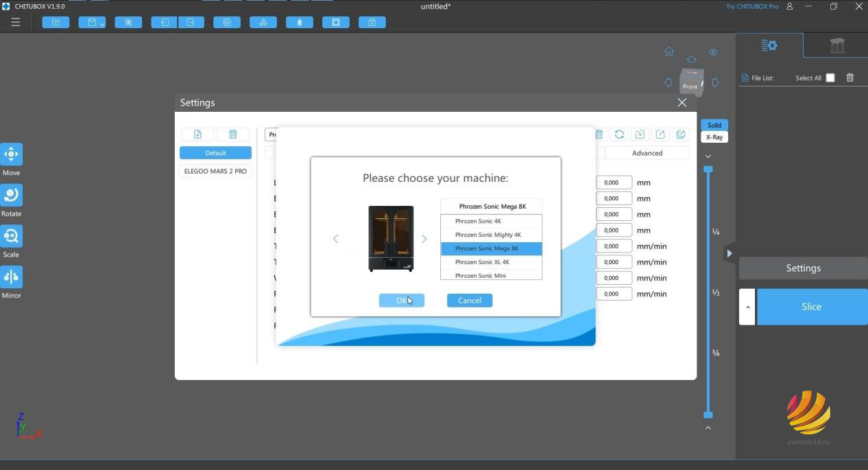Click the up-arrow view rotation icon
The width and height of the screenshot is (868, 470).
[691, 60]
